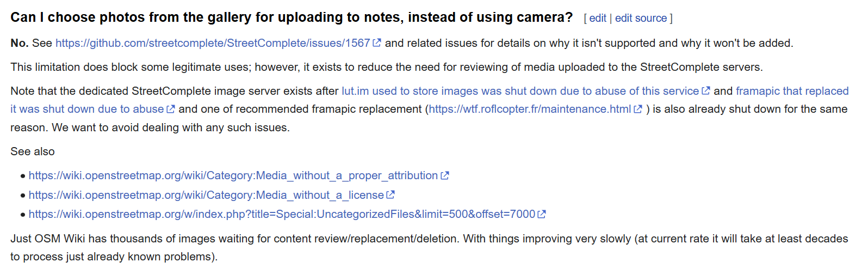Open the Category:Media_without_a_license link
The image size is (868, 274).
(206, 195)
